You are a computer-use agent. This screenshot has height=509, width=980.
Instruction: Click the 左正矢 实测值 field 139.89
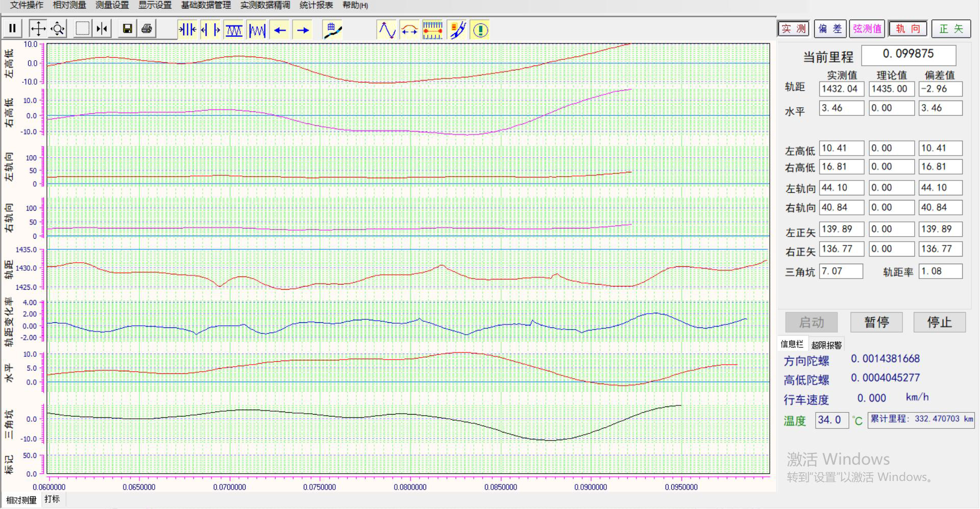(842, 229)
